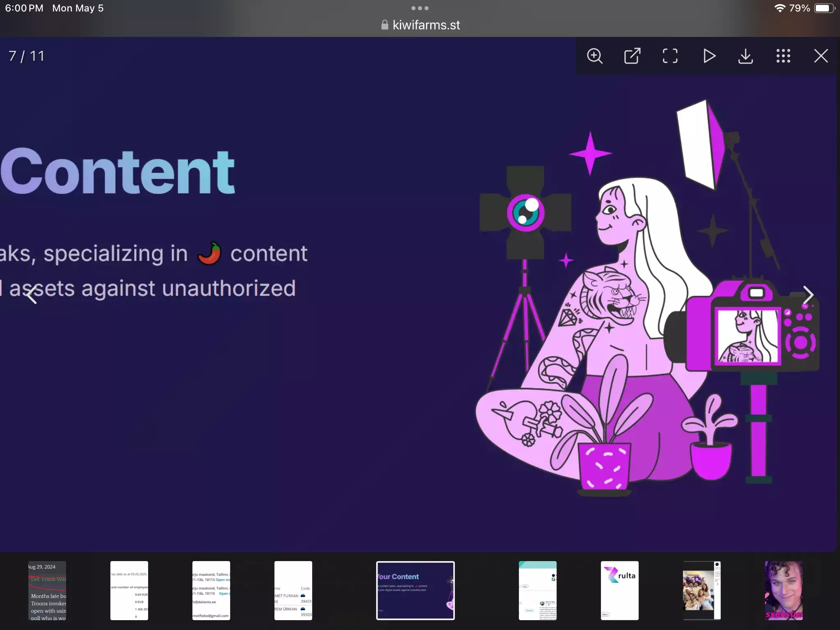Tap the three-dot multitasking menu
840x630 pixels.
coord(420,8)
